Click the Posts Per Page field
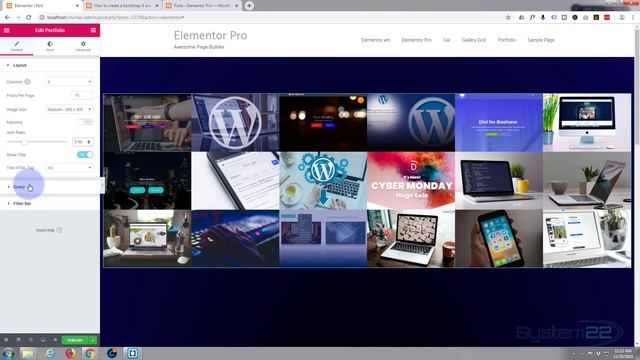 pos(82,95)
